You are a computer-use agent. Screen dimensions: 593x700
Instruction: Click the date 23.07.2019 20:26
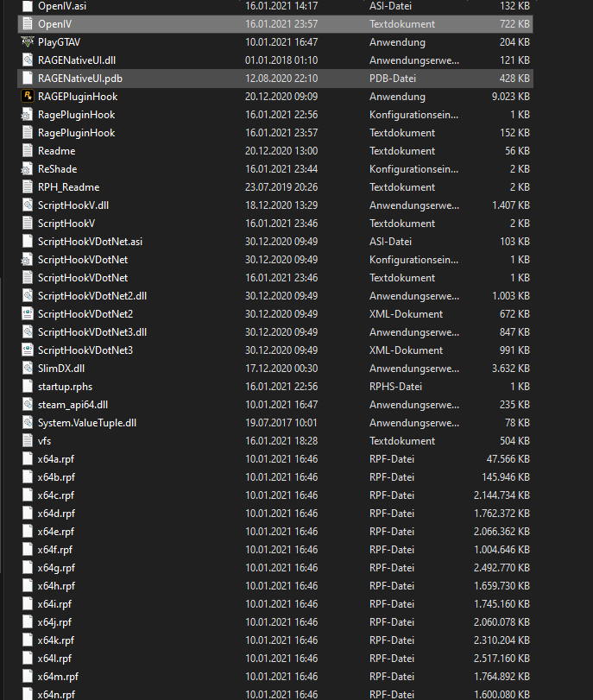click(281, 187)
